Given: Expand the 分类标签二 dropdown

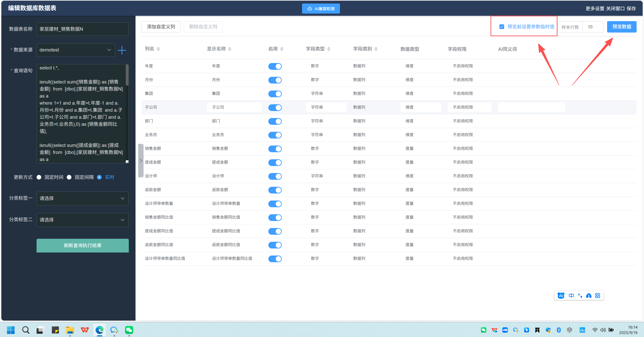Looking at the screenshot, I should (83, 220).
